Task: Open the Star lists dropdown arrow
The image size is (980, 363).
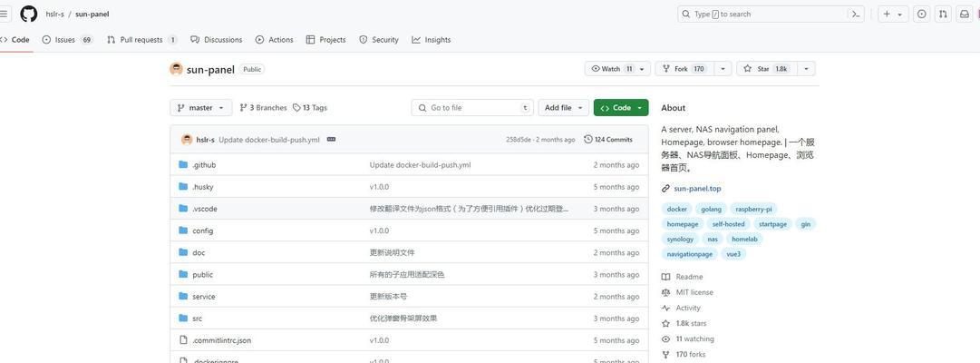Action: click(806, 69)
